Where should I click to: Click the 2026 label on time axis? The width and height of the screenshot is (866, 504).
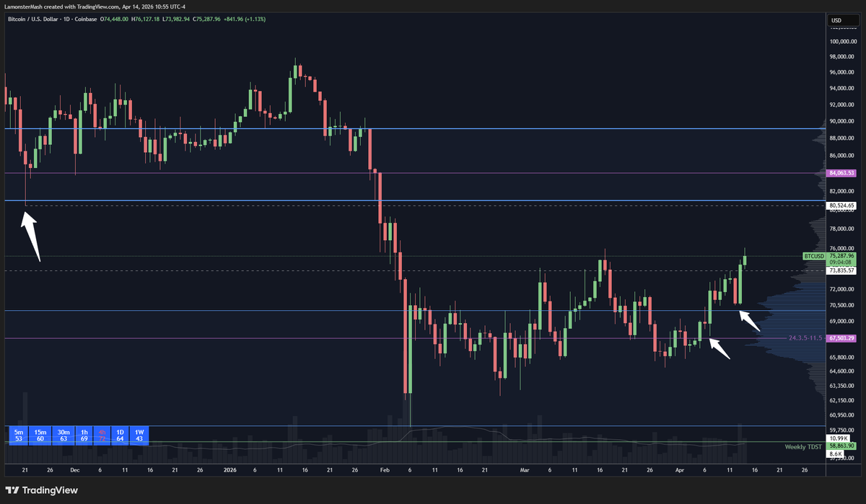(x=229, y=469)
